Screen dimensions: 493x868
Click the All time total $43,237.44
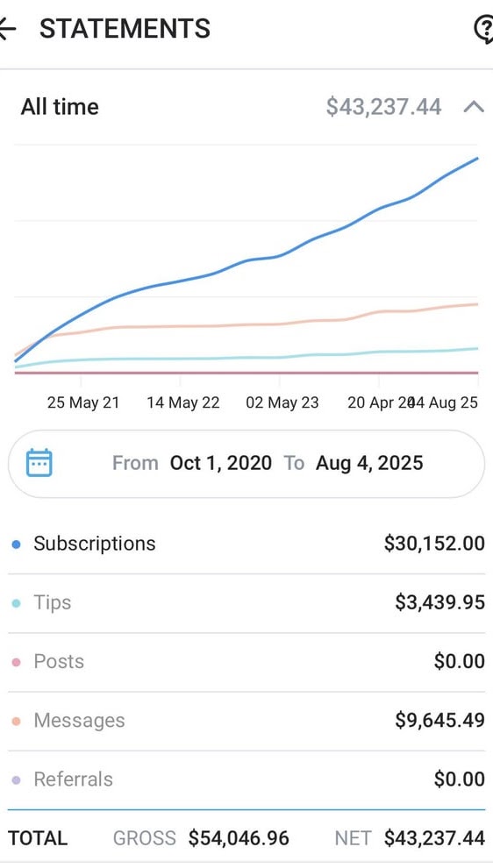click(x=383, y=107)
